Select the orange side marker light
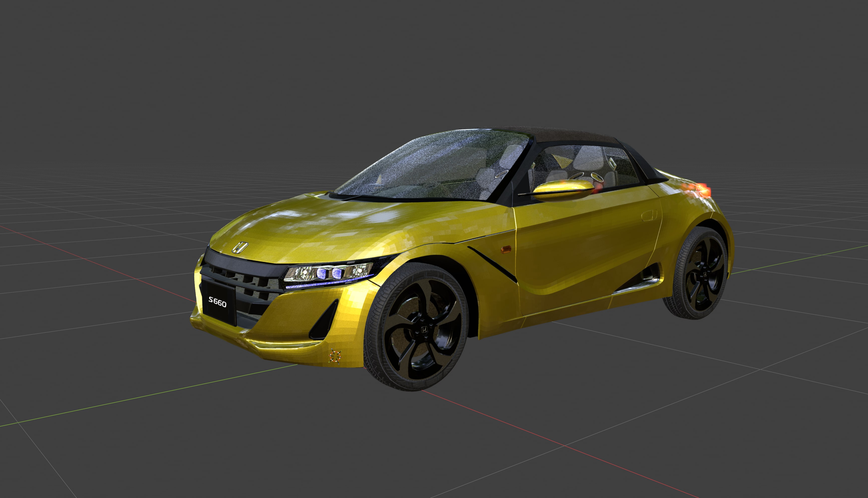 pyautogui.click(x=506, y=249)
